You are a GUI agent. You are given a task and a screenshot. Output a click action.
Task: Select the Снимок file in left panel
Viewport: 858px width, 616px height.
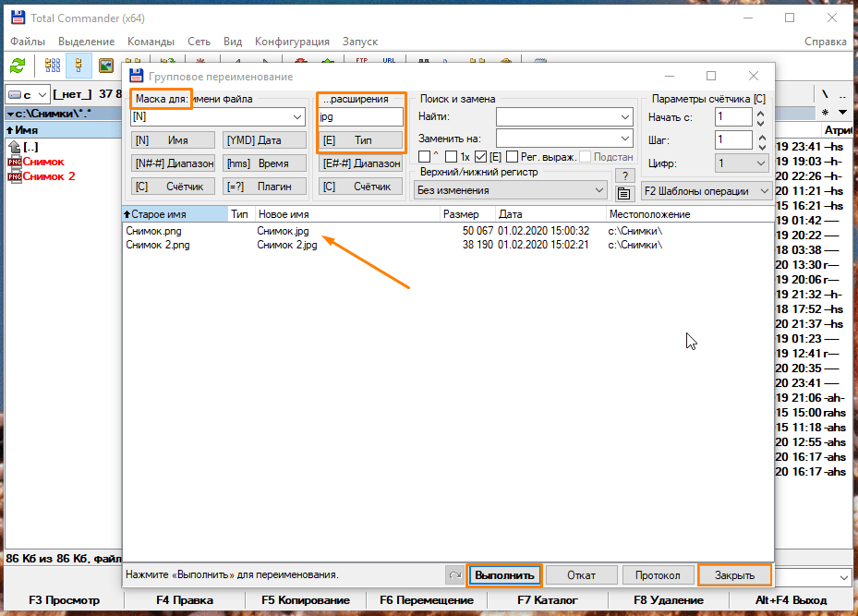[36, 162]
